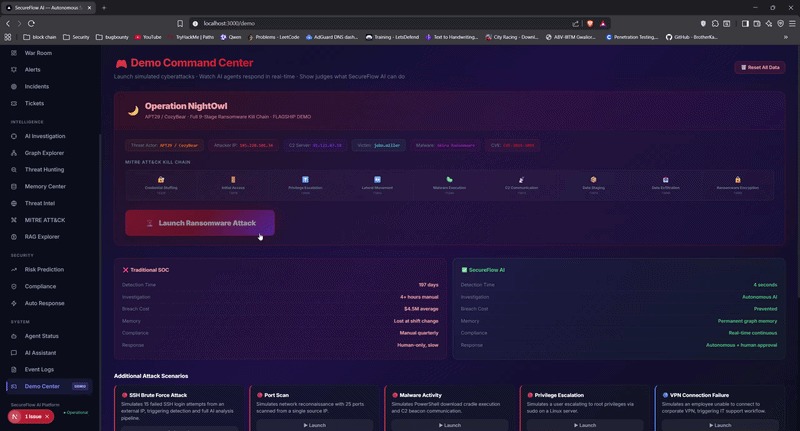Click the Threat Actor APT29 / CozyBear tag
Screen dimensions: 800x431
coord(164,145)
